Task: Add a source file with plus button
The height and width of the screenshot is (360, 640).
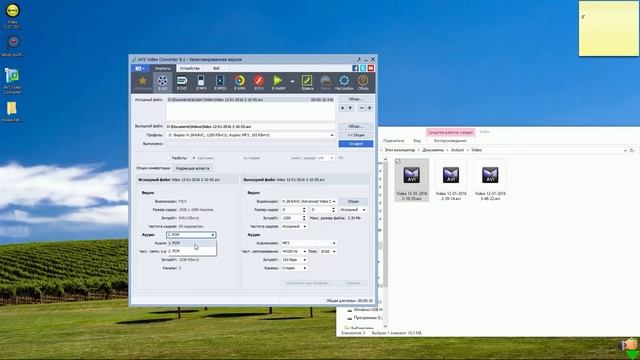Action: point(369,108)
